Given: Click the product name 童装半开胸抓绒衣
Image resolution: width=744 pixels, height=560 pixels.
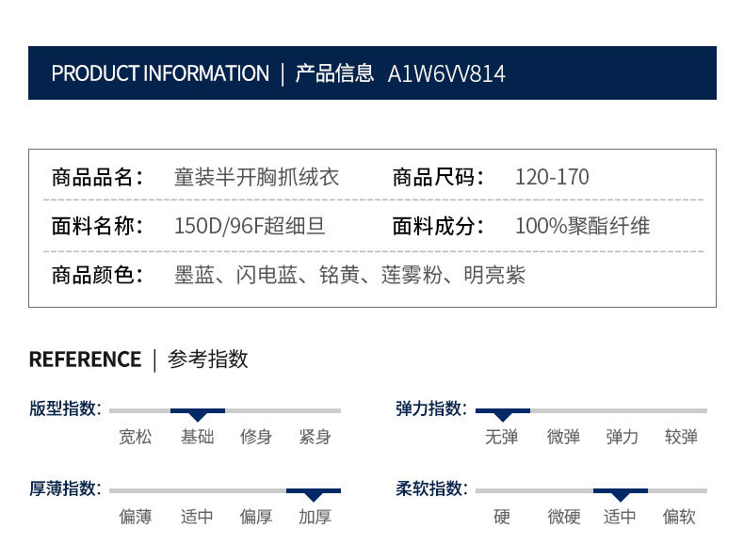Looking at the screenshot, I should [x=256, y=177].
